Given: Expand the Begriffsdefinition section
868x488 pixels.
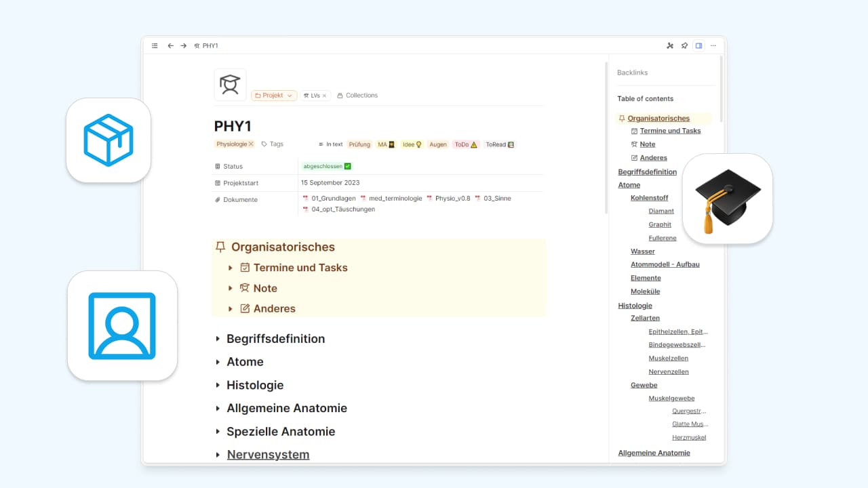Looking at the screenshot, I should click(218, 339).
